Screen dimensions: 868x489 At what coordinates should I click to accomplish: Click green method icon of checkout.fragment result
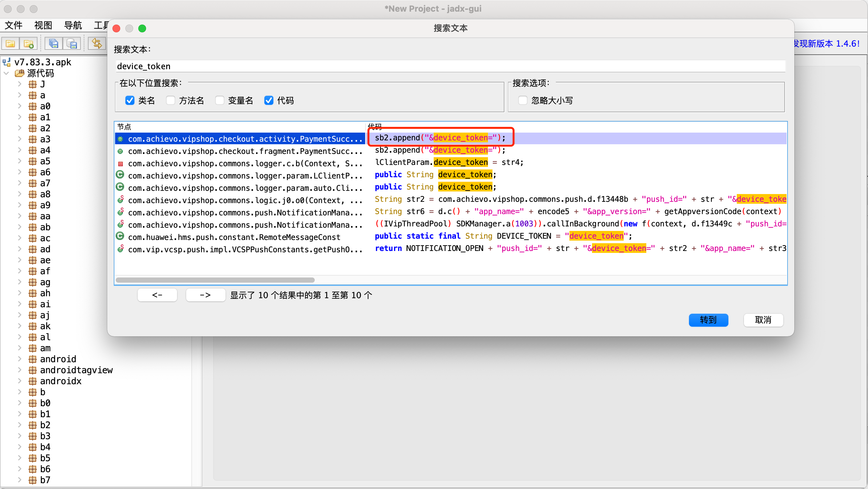pyautogui.click(x=120, y=151)
